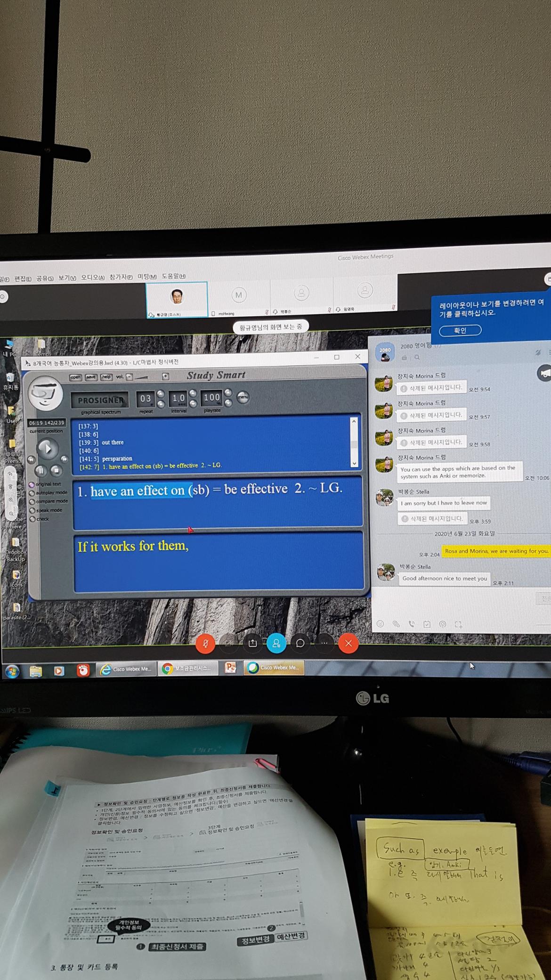
Task: Click the 확인 button in blue tooltip
Action: click(x=460, y=330)
